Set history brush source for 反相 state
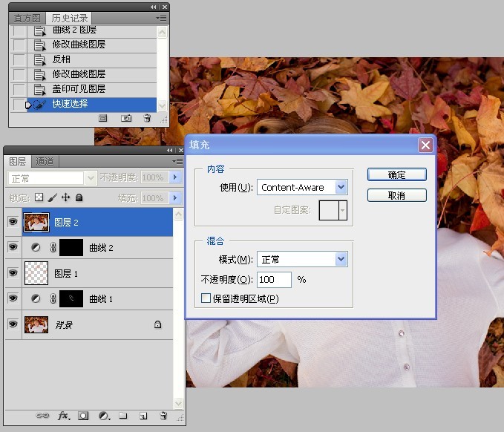 coord(19,59)
